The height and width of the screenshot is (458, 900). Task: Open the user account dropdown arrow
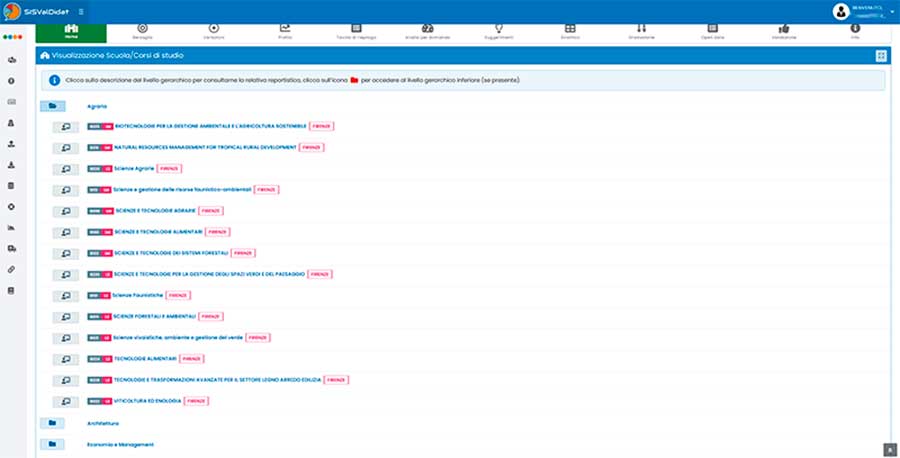pyautogui.click(x=892, y=12)
